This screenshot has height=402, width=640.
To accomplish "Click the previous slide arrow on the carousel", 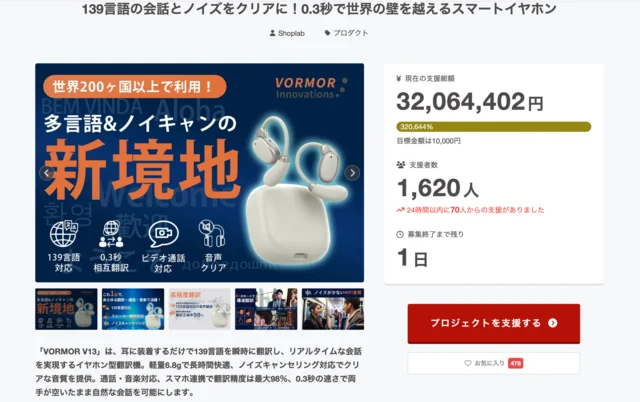I will [47, 173].
